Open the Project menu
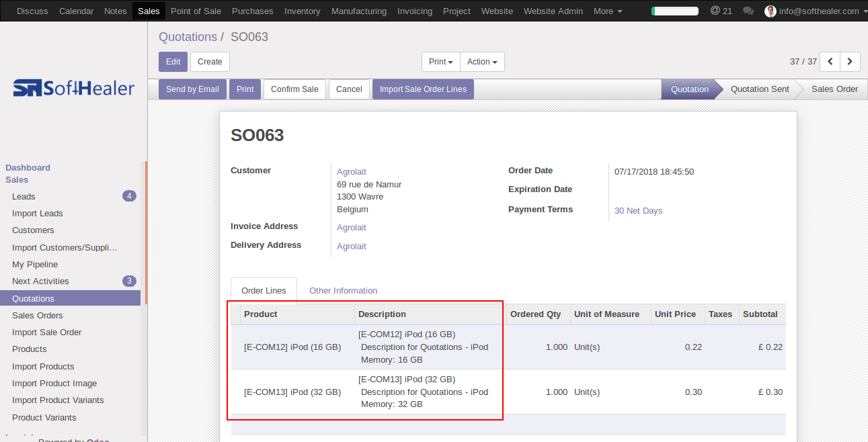 coord(457,11)
